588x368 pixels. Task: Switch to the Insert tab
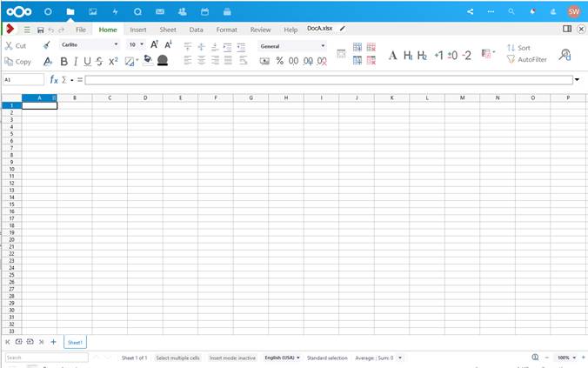[x=138, y=30]
